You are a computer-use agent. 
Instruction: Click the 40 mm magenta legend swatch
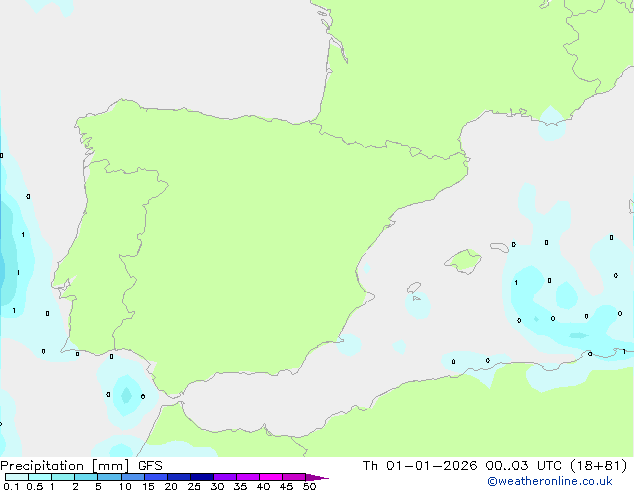[271, 477]
